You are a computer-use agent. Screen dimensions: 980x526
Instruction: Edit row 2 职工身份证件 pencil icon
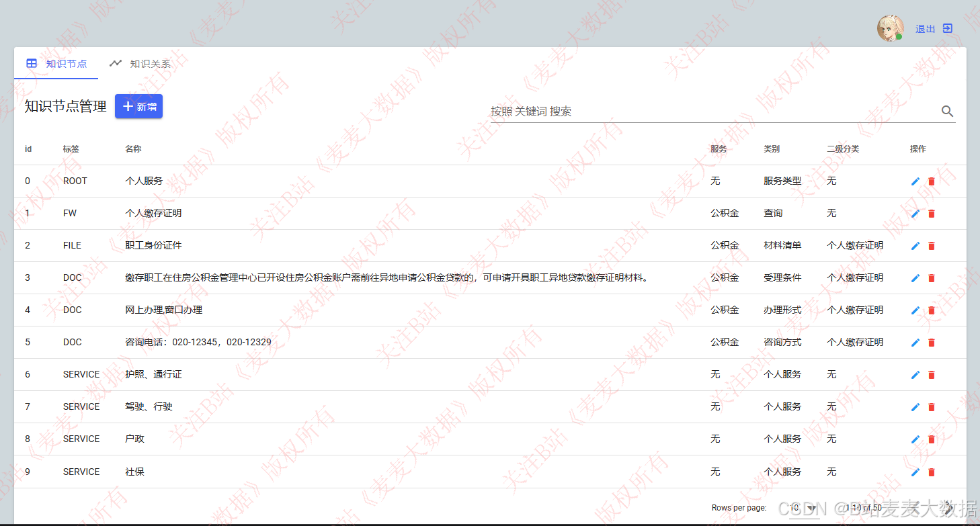915,246
